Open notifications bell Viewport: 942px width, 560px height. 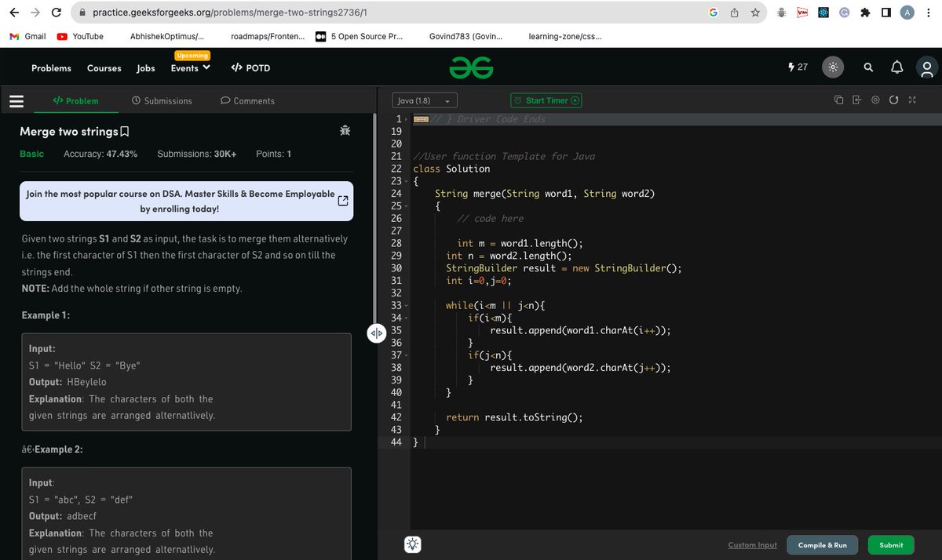pyautogui.click(x=897, y=67)
